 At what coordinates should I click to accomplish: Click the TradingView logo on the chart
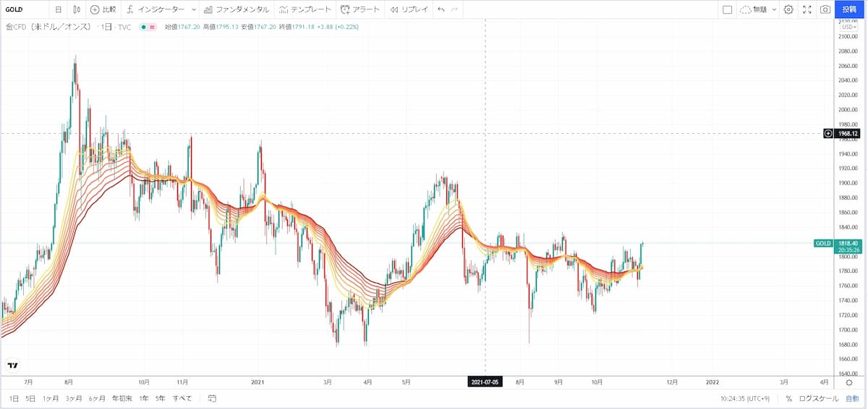(12, 365)
